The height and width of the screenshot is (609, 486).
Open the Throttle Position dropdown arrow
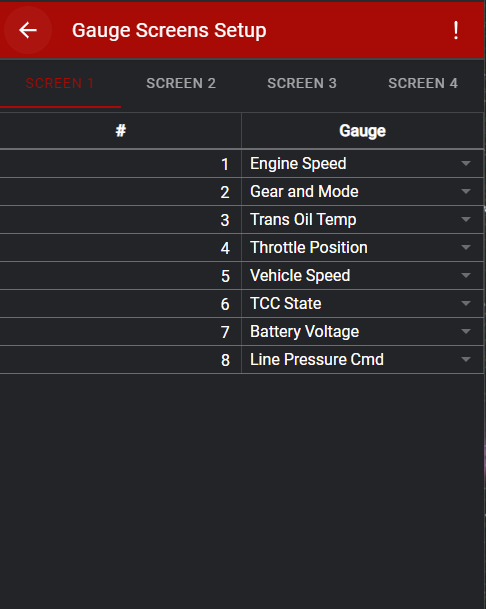click(x=466, y=247)
